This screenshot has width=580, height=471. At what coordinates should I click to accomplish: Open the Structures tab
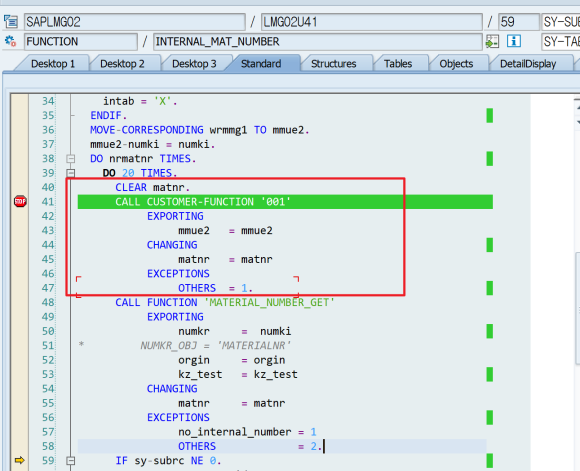tap(334, 64)
